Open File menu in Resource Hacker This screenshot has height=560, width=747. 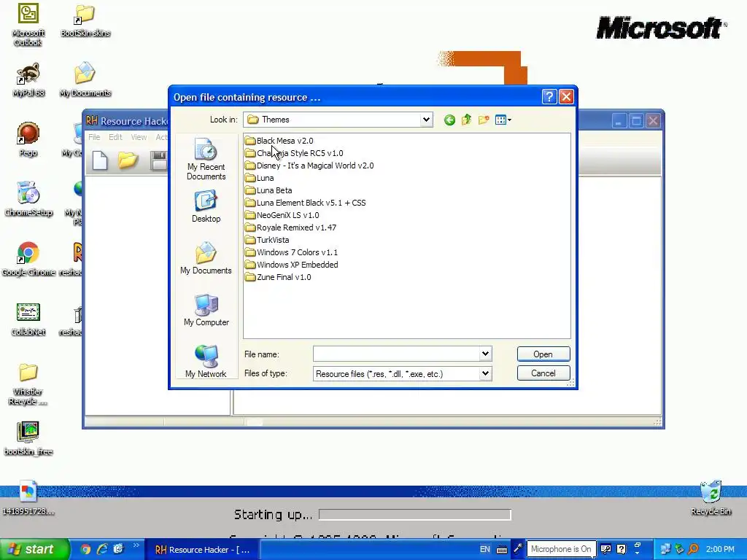[94, 137]
